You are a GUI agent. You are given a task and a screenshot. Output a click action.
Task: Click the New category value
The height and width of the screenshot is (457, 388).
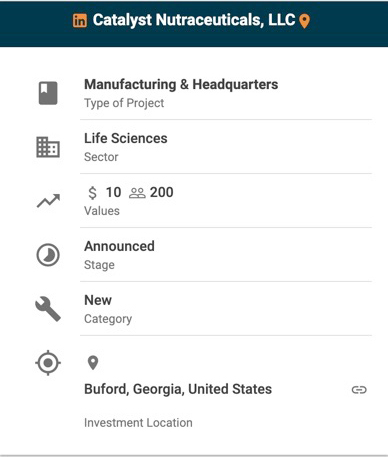click(x=98, y=300)
